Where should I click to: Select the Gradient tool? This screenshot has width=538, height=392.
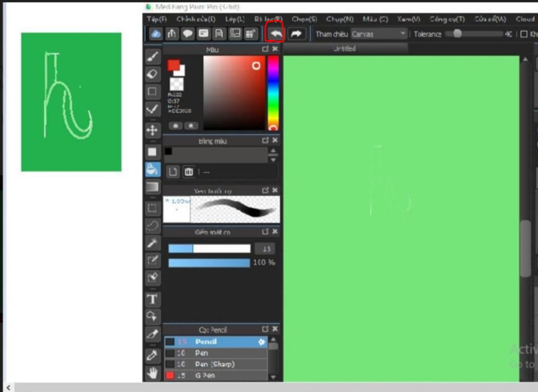153,187
